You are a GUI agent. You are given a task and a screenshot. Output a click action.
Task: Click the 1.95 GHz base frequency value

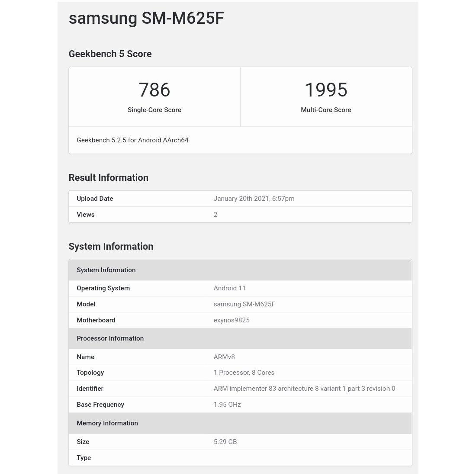point(227,405)
